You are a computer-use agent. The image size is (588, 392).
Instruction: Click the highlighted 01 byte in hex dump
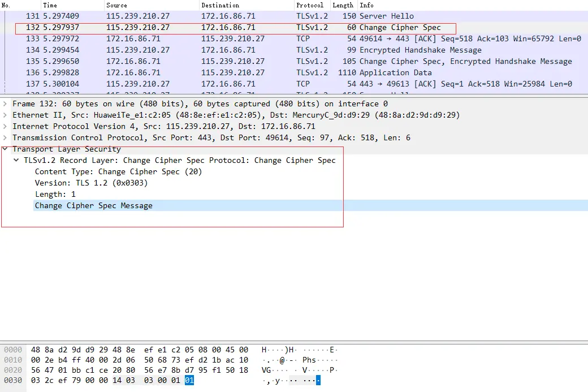(x=189, y=380)
